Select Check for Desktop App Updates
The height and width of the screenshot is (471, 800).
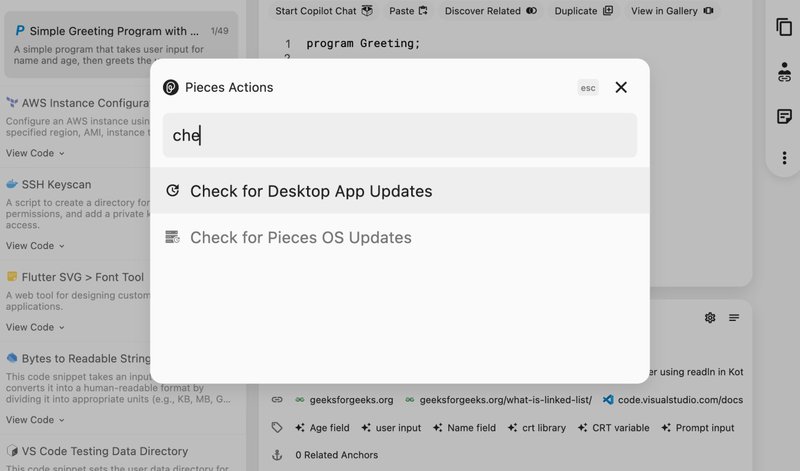click(x=399, y=191)
